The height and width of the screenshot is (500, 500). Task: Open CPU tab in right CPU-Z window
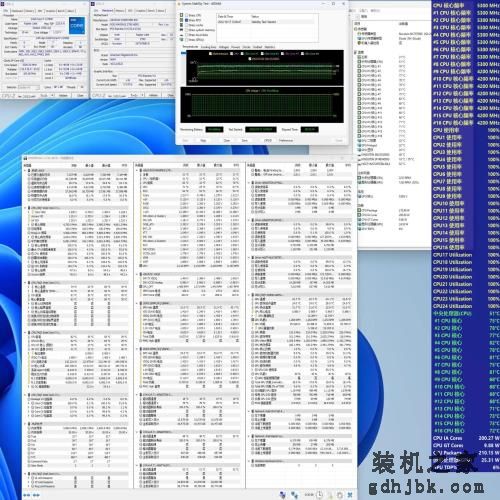(x=96, y=11)
